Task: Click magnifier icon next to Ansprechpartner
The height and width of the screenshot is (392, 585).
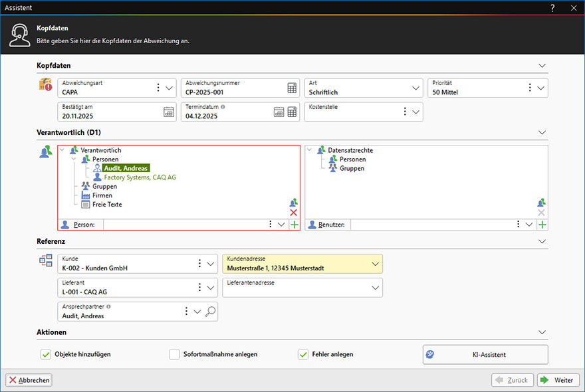Action: click(211, 312)
